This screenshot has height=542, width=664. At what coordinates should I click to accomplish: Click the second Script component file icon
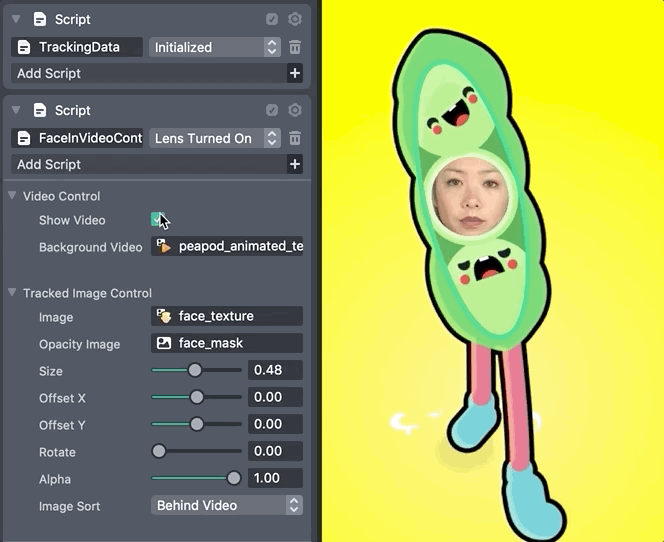tap(40, 110)
